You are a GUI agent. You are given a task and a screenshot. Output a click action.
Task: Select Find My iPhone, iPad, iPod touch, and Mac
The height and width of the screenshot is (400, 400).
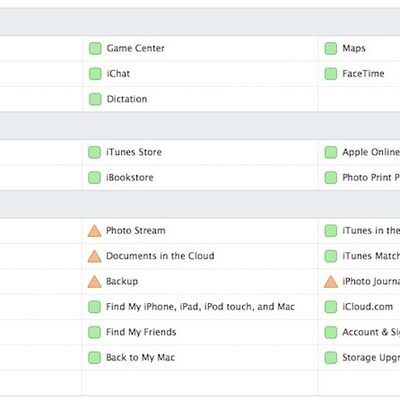tap(200, 307)
